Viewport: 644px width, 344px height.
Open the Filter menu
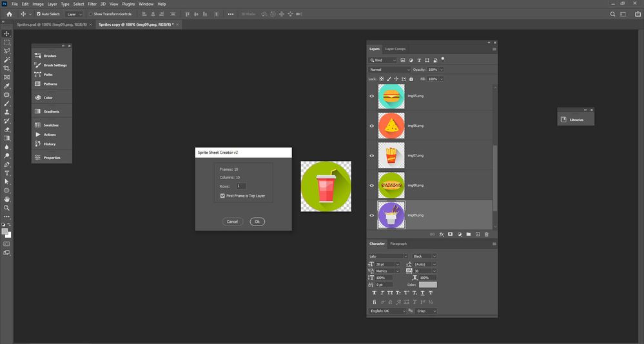tap(92, 4)
